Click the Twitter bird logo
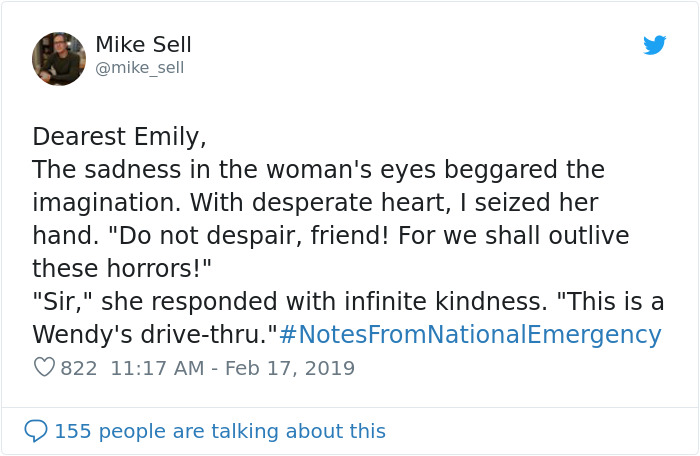Image resolution: width=700 pixels, height=456 pixels. tap(654, 45)
